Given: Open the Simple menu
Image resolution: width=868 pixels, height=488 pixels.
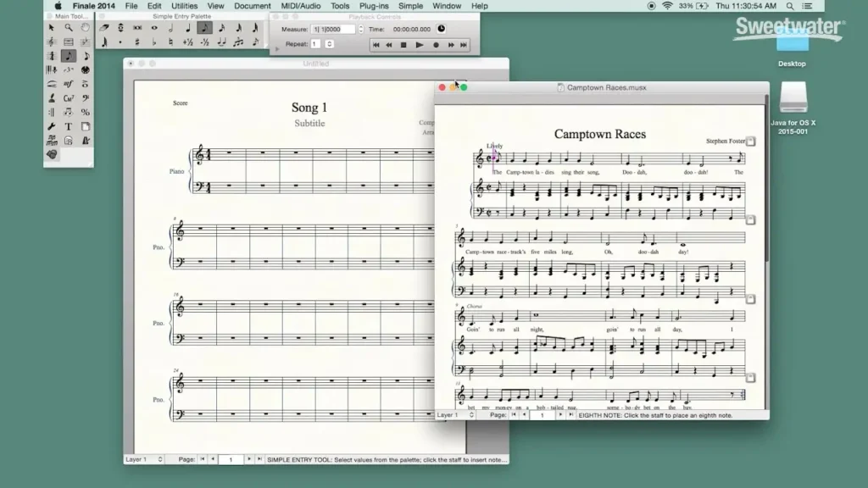Looking at the screenshot, I should coord(411,6).
